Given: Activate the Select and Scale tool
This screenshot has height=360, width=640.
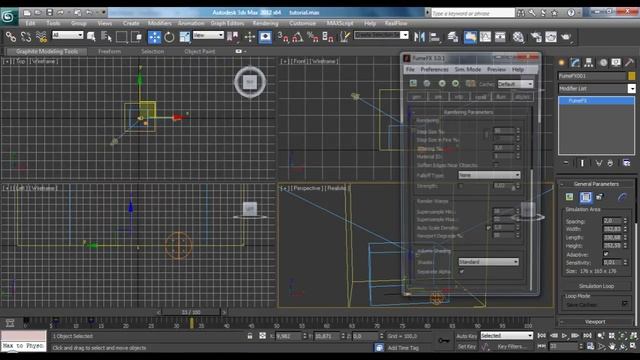Looking at the screenshot, I should coord(184,37).
